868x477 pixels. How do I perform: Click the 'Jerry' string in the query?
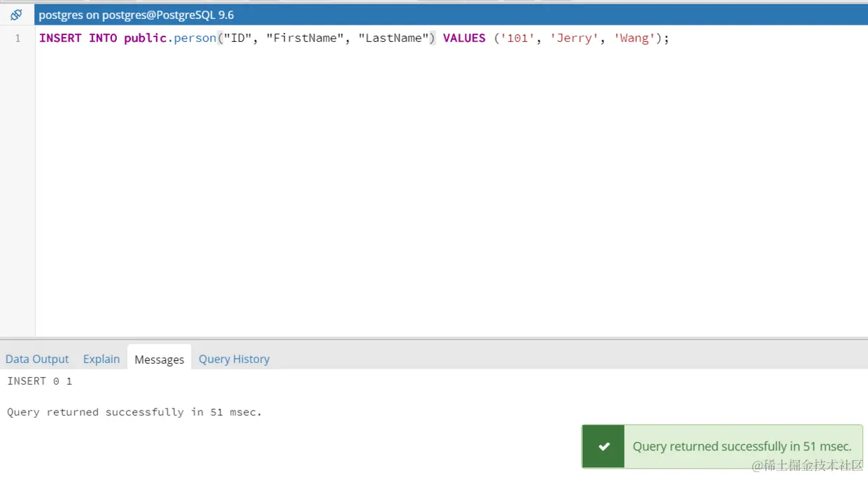pos(575,38)
